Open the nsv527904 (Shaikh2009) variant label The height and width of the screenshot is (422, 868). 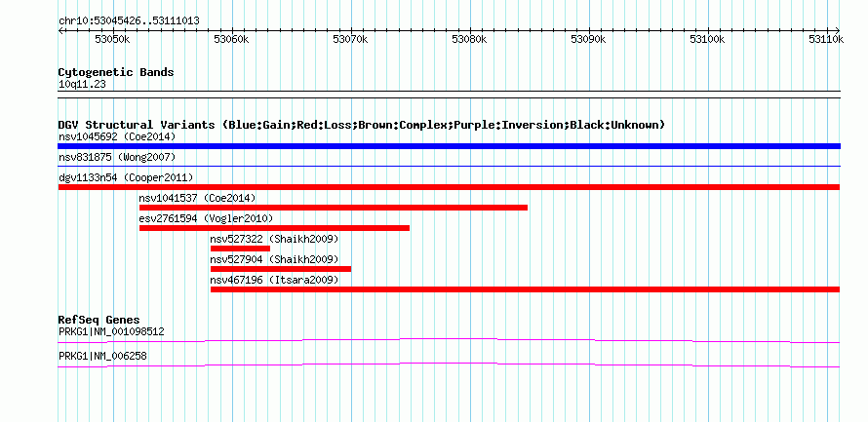coord(274,259)
